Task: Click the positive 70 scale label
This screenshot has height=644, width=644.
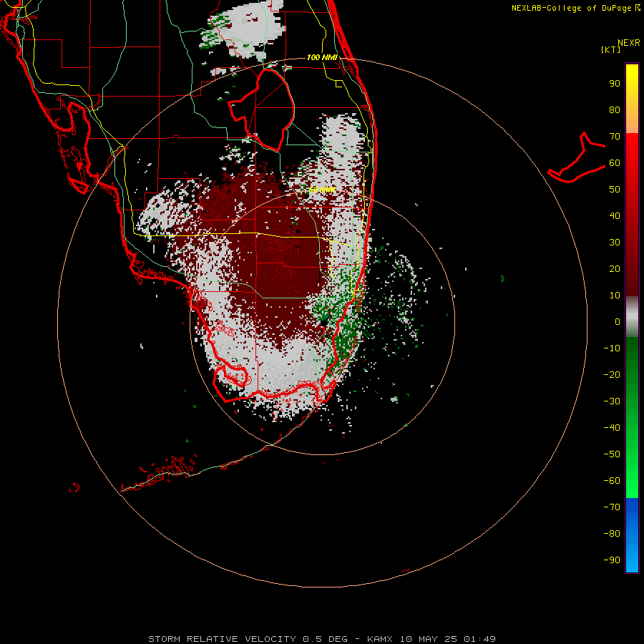Action: (x=615, y=137)
